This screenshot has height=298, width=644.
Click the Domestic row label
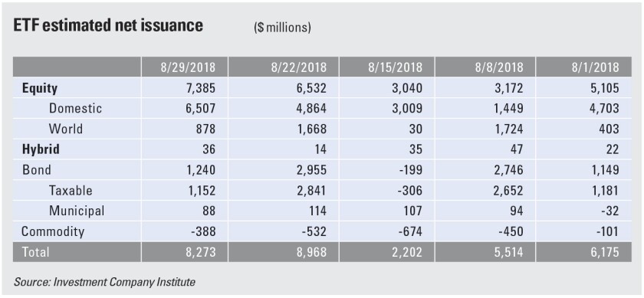click(x=75, y=108)
